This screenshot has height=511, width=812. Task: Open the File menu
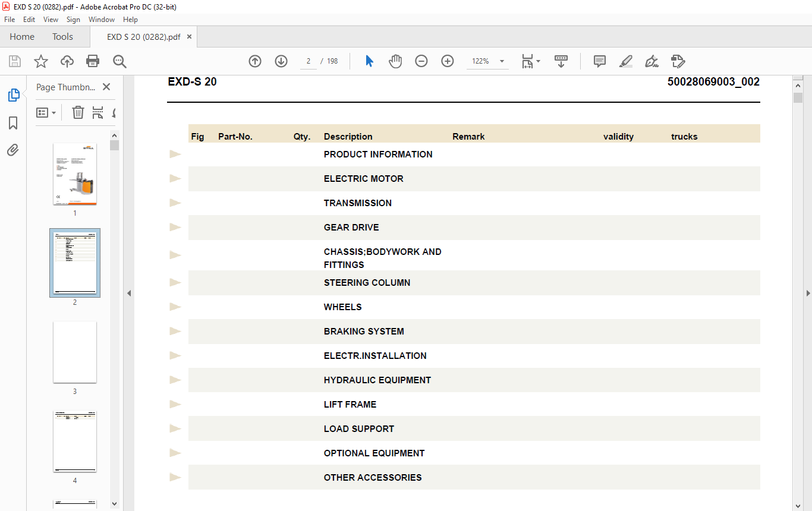pos(10,20)
